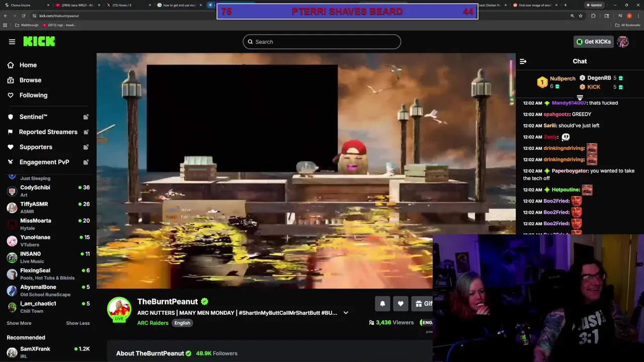Open a new browser tab with plus
The width and height of the screenshot is (644, 362).
[x=565, y=5]
